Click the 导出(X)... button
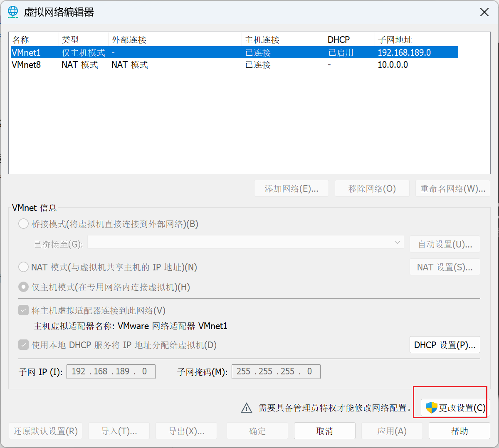499x448 pixels. (186, 431)
